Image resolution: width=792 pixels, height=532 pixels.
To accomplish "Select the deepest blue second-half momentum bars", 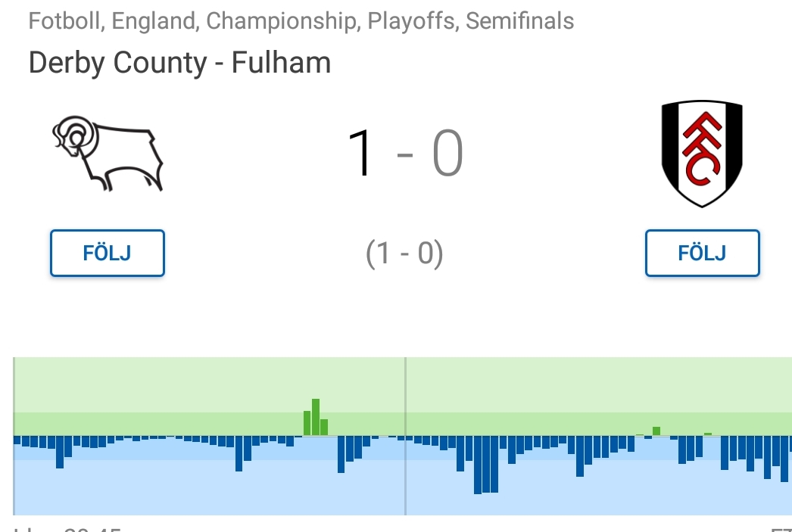I will click(x=486, y=465).
